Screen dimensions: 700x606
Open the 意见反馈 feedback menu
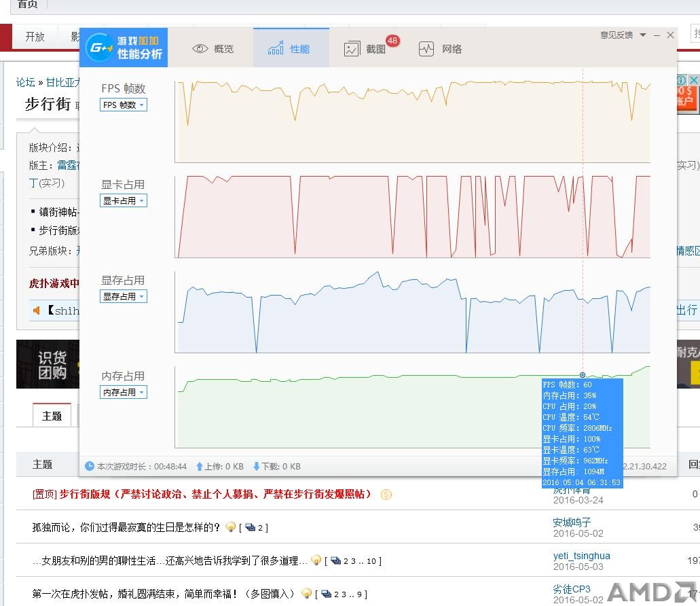(623, 35)
